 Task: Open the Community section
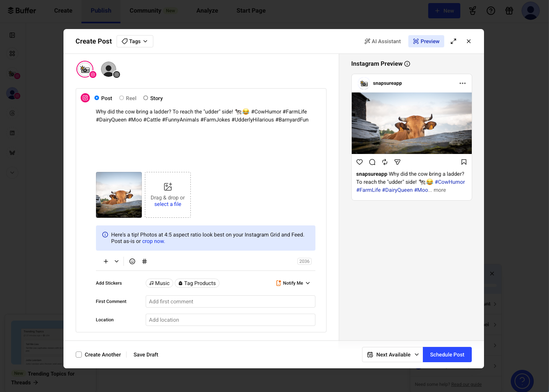(x=145, y=11)
